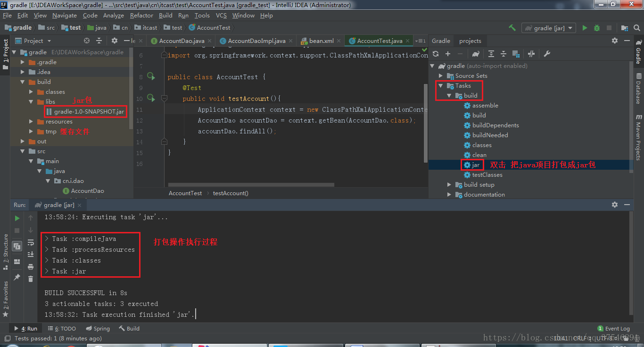
Task: Click the green Build hammer icon
Action: 512,28
